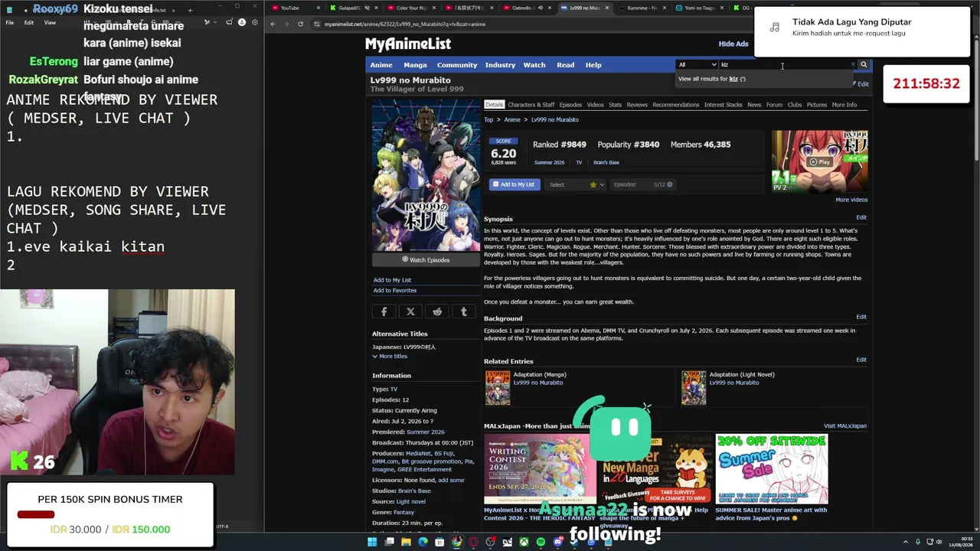Open Spotify from the taskbar

tap(541, 542)
